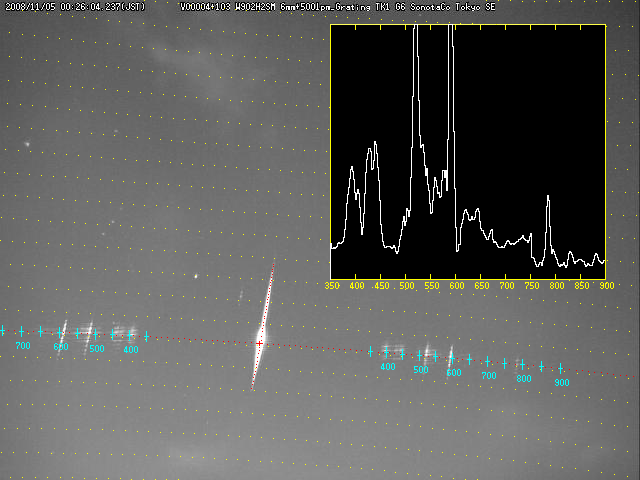Click cyan 500 label right of the meteor
Screen dimensions: 640x480
tap(421, 370)
